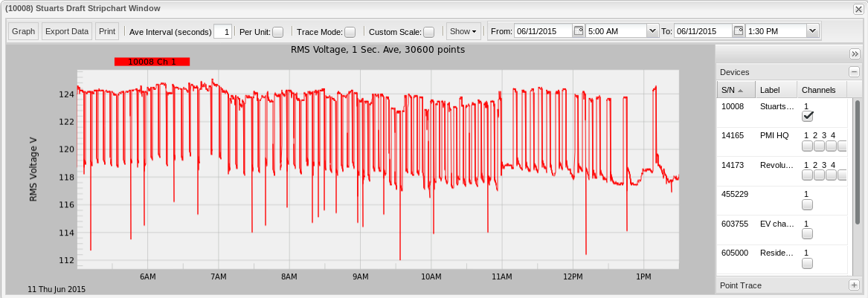Click the Export Data button
The image size is (868, 298).
click(x=67, y=32)
